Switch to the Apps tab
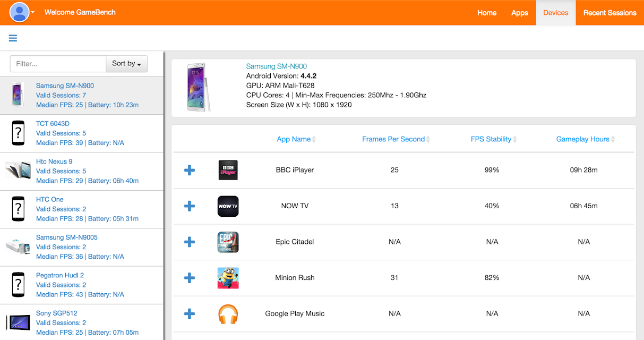Viewport: 644px width, 340px height. [519, 13]
